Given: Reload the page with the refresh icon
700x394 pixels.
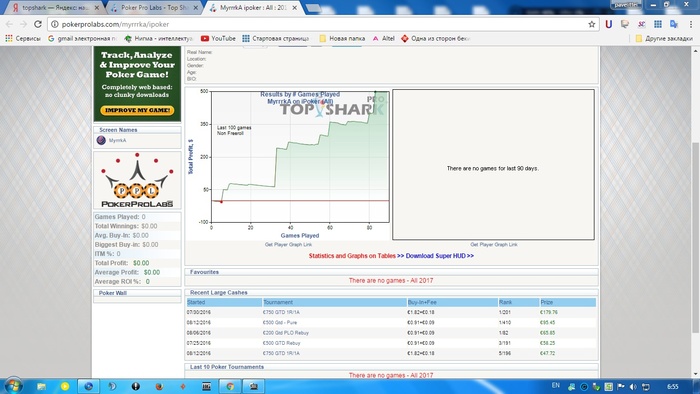Looking at the screenshot, I should click(38, 24).
